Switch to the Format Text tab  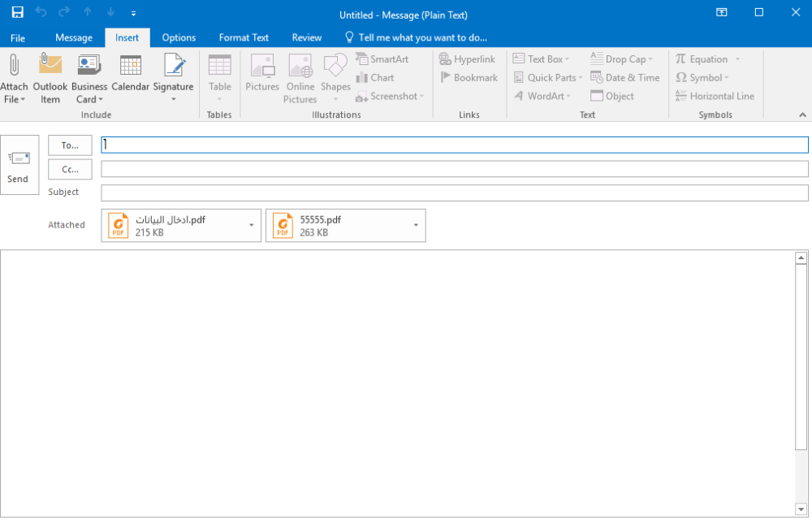tap(244, 38)
